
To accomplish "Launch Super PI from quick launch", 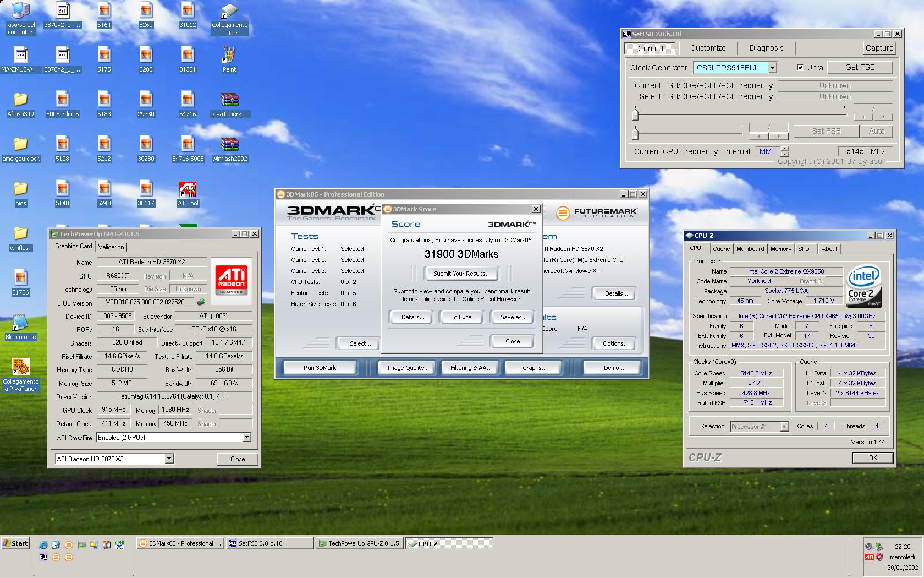I will tap(119, 545).
